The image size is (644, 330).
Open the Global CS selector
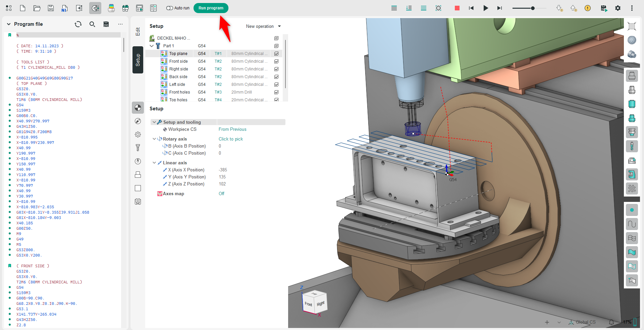[583, 322]
